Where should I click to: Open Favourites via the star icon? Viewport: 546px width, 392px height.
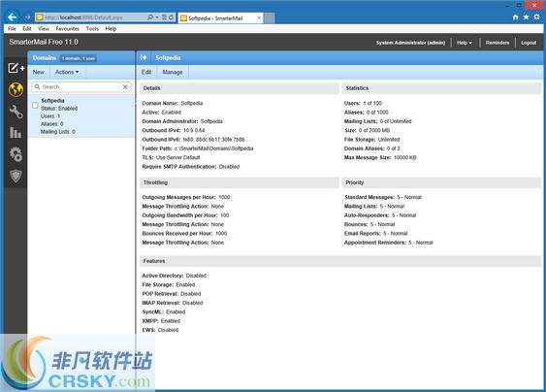[x=526, y=17]
